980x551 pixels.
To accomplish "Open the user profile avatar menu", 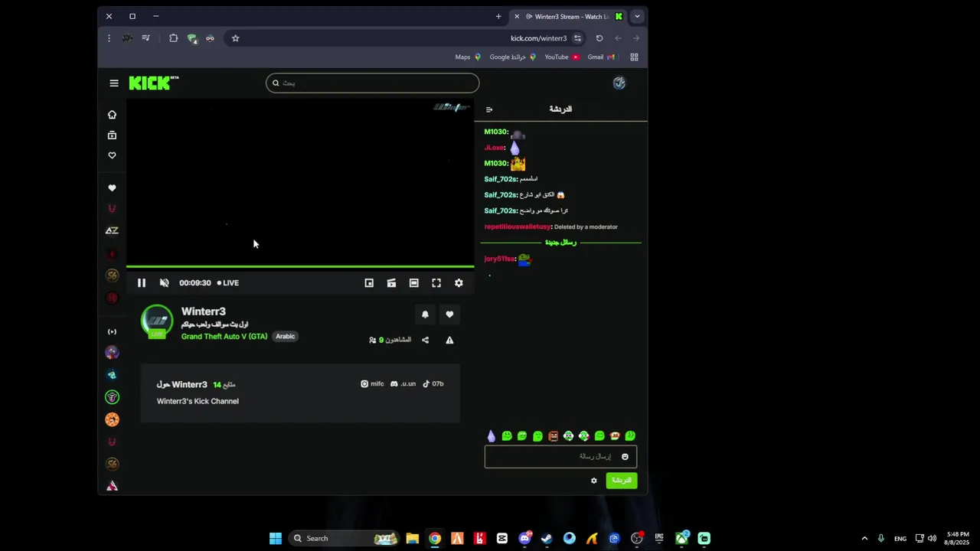I will point(619,83).
